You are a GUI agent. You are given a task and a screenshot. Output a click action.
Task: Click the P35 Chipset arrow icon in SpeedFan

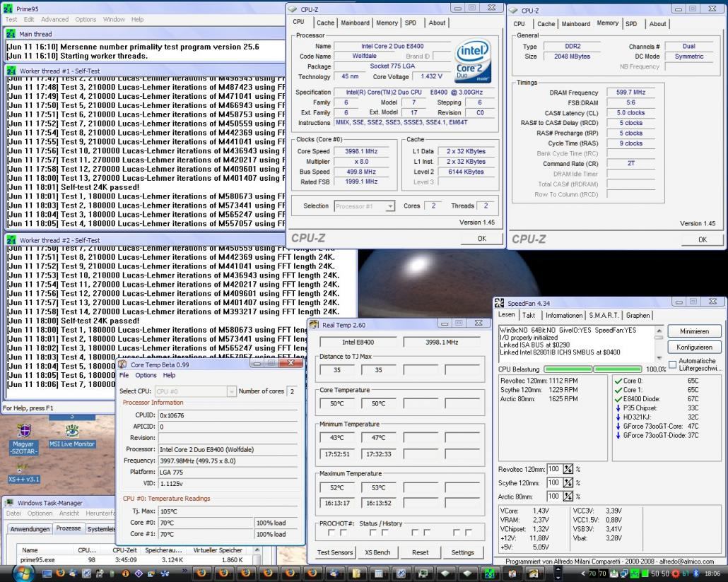pos(618,408)
